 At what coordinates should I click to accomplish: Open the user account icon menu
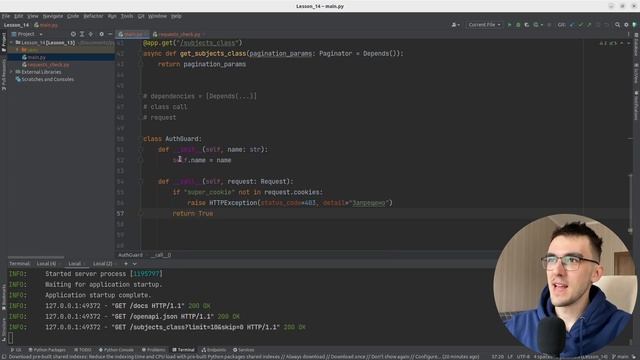click(x=455, y=25)
